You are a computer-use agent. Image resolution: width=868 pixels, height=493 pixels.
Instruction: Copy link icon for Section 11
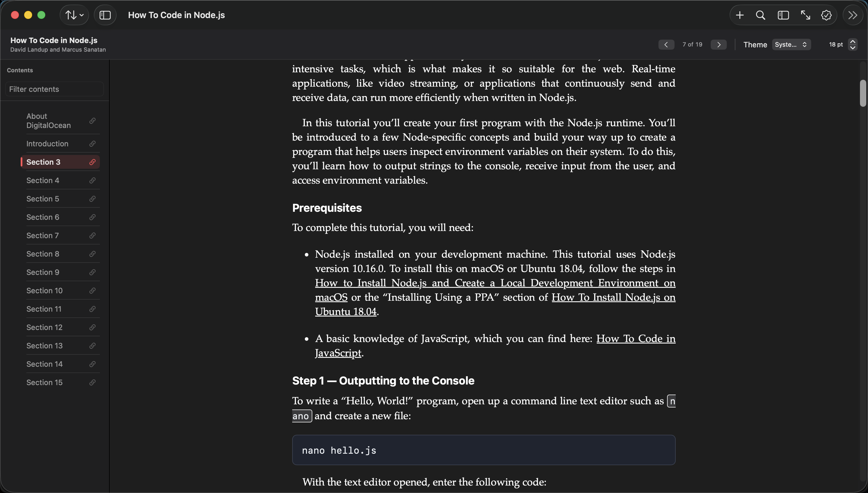pyautogui.click(x=92, y=309)
